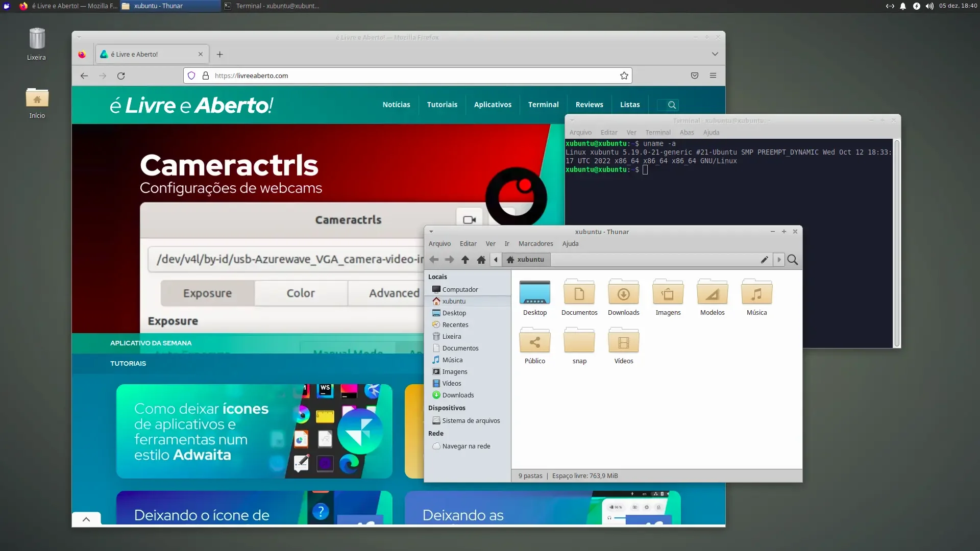Open the Documentos folder icon in Thunar
Screen dimensions: 980x551
pos(579,293)
